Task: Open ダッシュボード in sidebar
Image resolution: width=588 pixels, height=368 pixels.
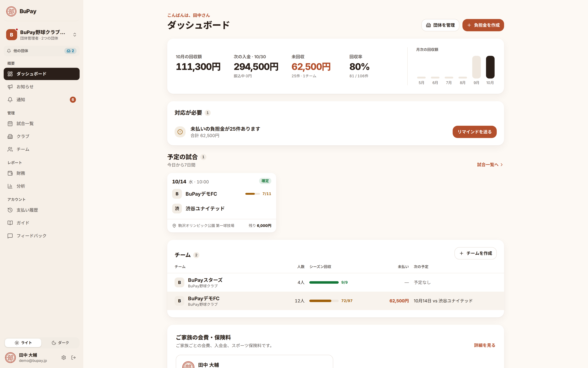Action: point(41,74)
